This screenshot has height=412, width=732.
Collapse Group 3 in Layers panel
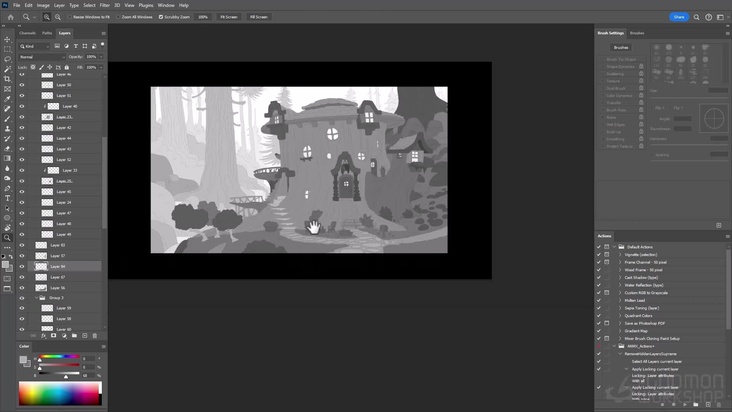pyautogui.click(x=36, y=298)
